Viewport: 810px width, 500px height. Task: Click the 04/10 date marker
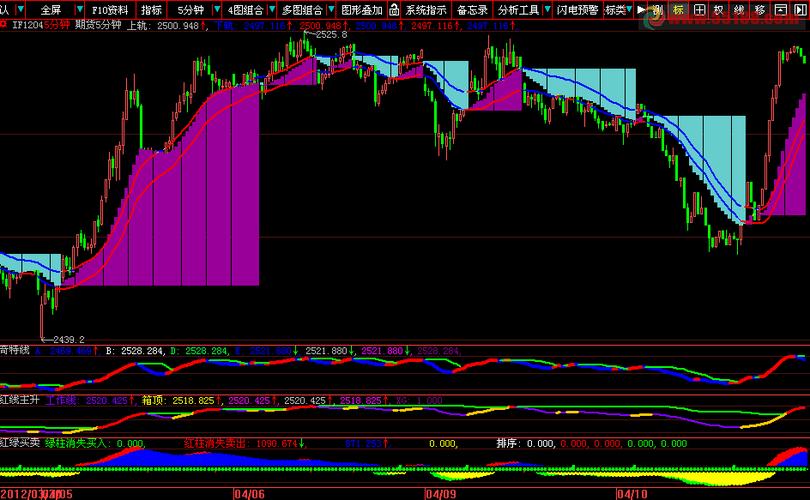tap(633, 494)
